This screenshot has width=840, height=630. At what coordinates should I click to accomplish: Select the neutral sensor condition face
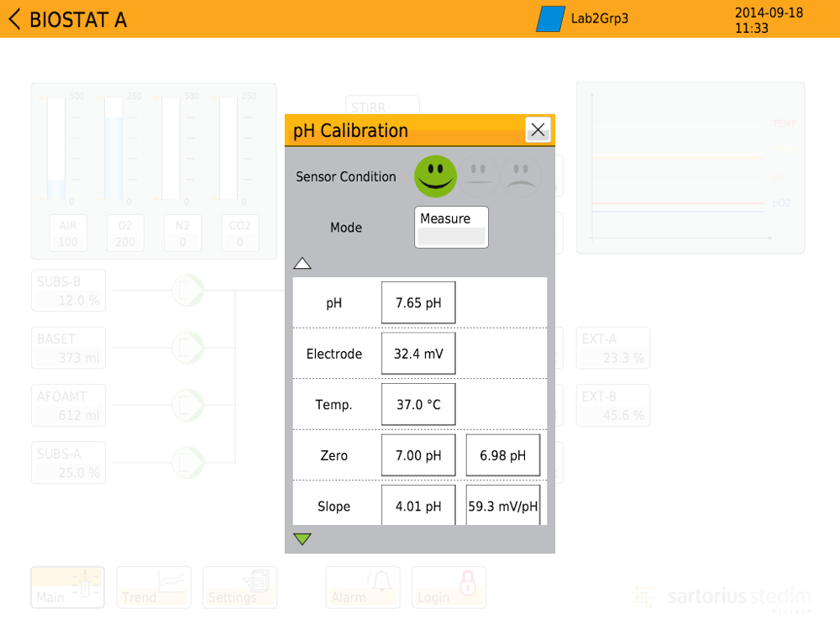478,176
